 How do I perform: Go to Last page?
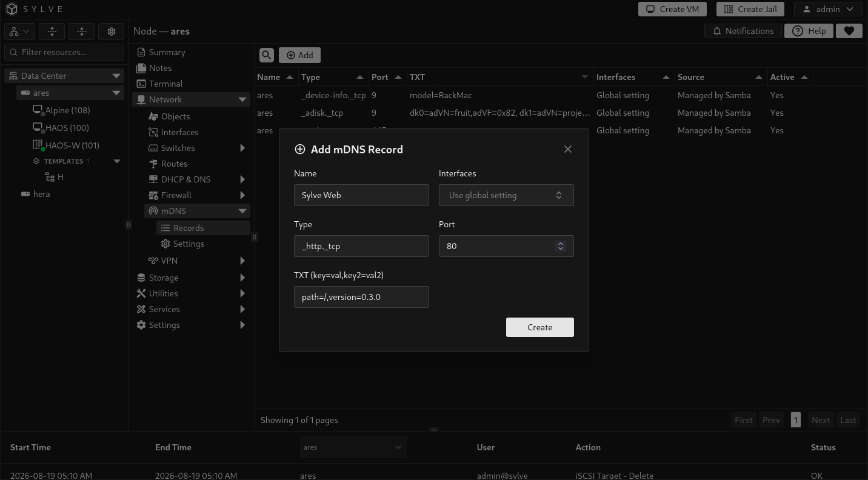pos(848,420)
